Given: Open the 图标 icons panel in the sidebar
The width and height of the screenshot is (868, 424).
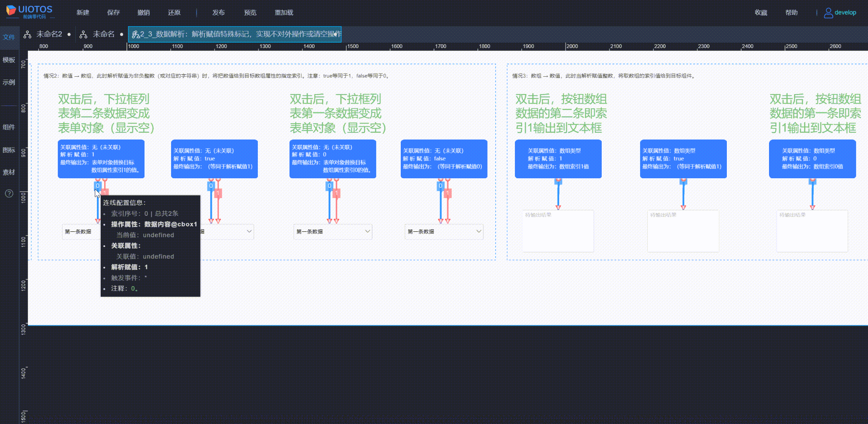Looking at the screenshot, I should (x=9, y=150).
